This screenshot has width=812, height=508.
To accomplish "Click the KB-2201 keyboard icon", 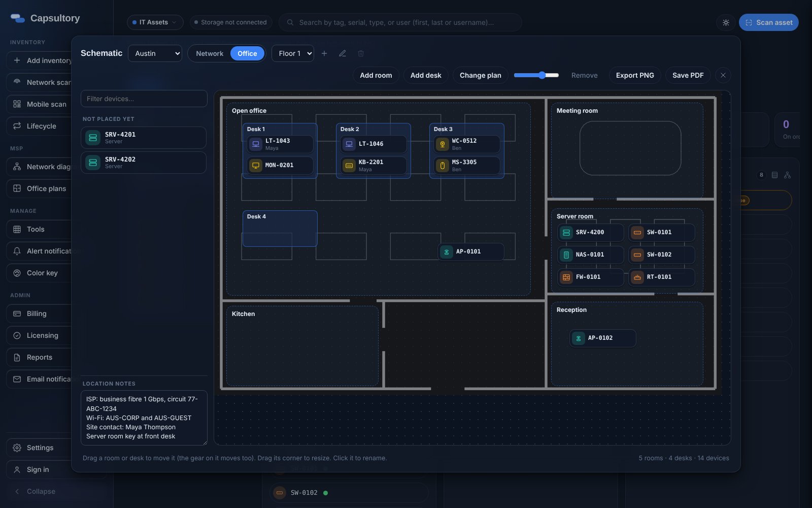I will (349, 166).
